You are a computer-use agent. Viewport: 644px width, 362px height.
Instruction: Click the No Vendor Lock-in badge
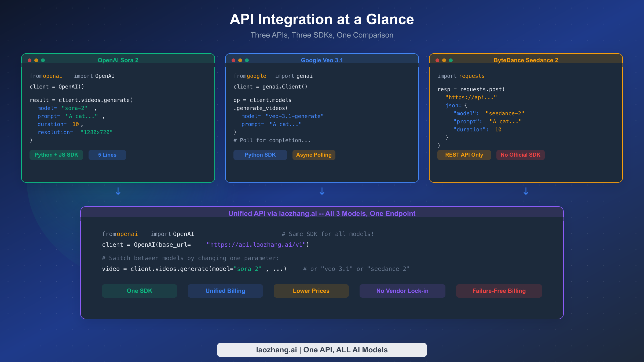(x=402, y=291)
